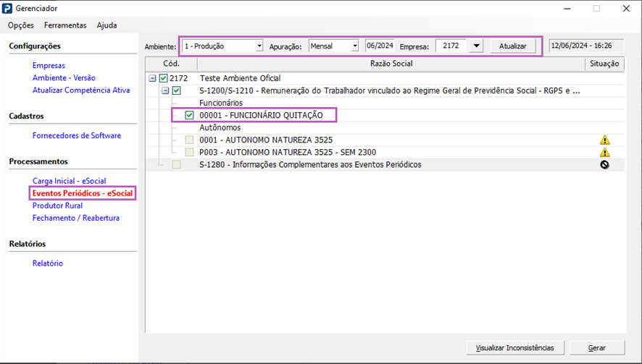Image resolution: width=642 pixels, height=364 pixels.
Task: Toggle checkbox for company 2172
Action: click(163, 78)
